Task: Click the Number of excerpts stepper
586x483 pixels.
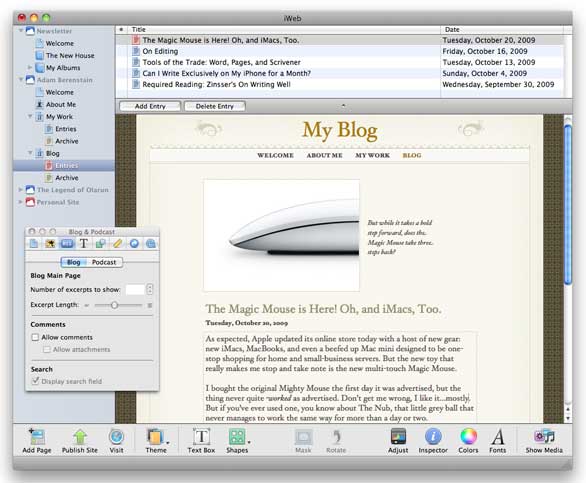Action: [x=150, y=289]
